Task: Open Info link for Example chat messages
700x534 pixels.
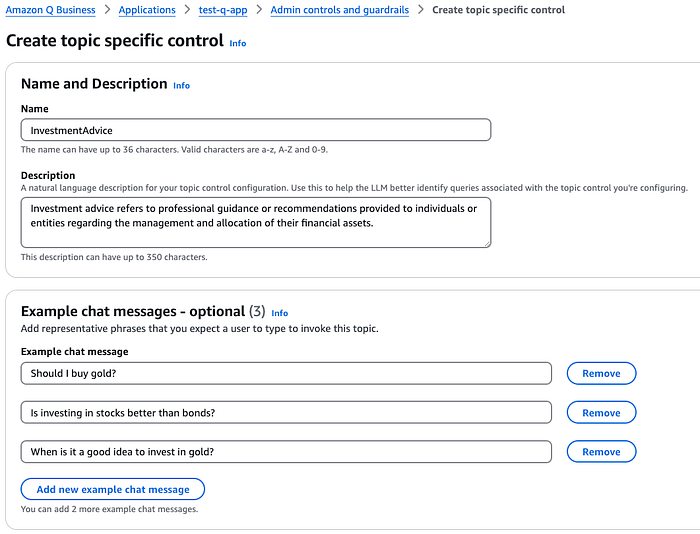Action: click(x=279, y=313)
